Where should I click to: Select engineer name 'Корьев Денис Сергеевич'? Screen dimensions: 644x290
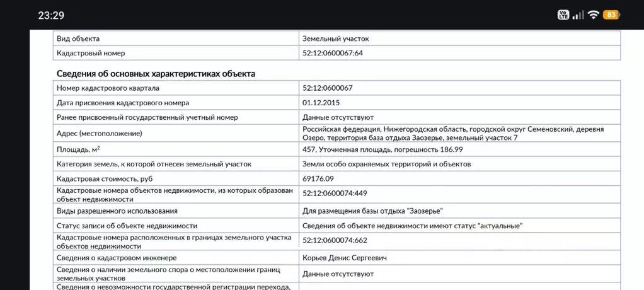[344, 258]
